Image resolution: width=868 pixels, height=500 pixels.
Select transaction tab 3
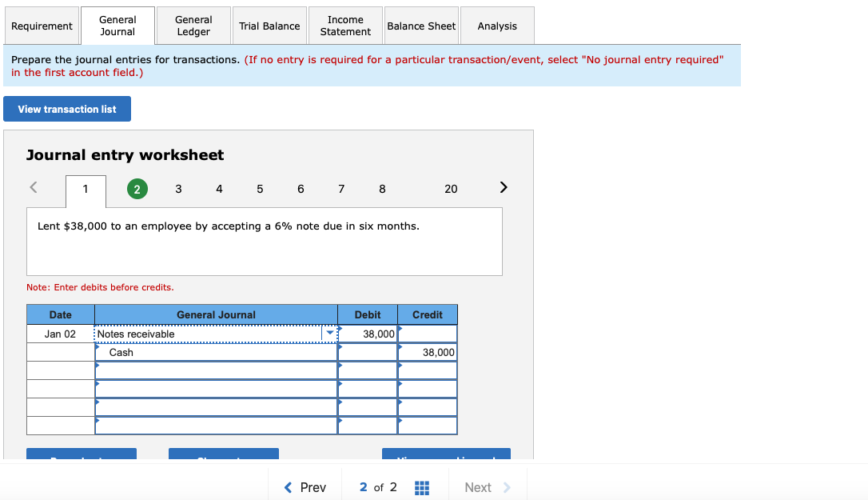pyautogui.click(x=178, y=189)
